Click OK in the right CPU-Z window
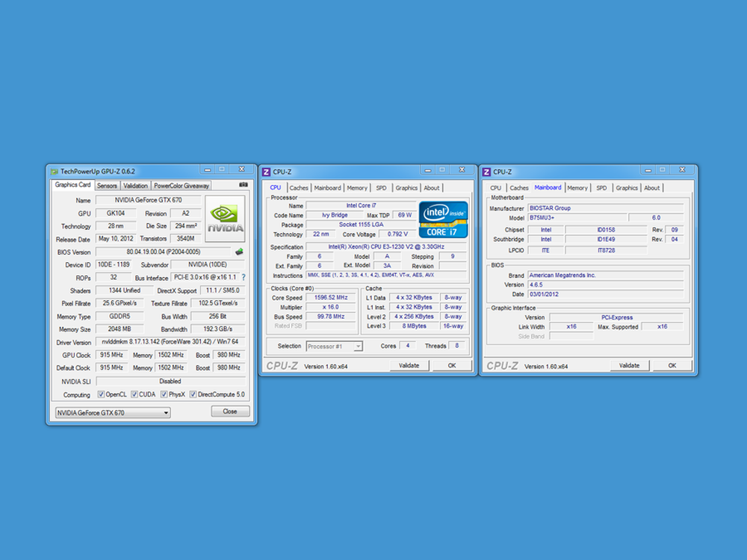Image resolution: width=747 pixels, height=560 pixels. pos(672,366)
